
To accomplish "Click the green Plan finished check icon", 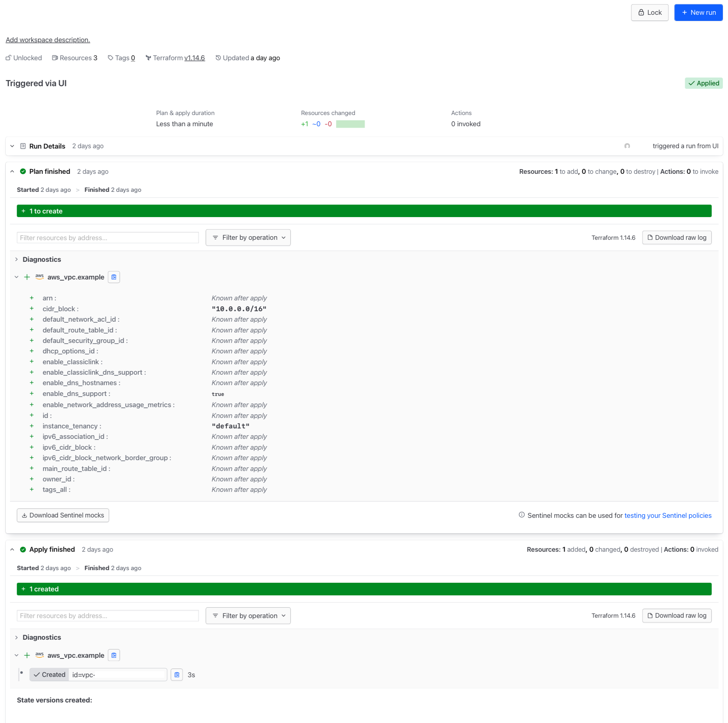I will (23, 172).
